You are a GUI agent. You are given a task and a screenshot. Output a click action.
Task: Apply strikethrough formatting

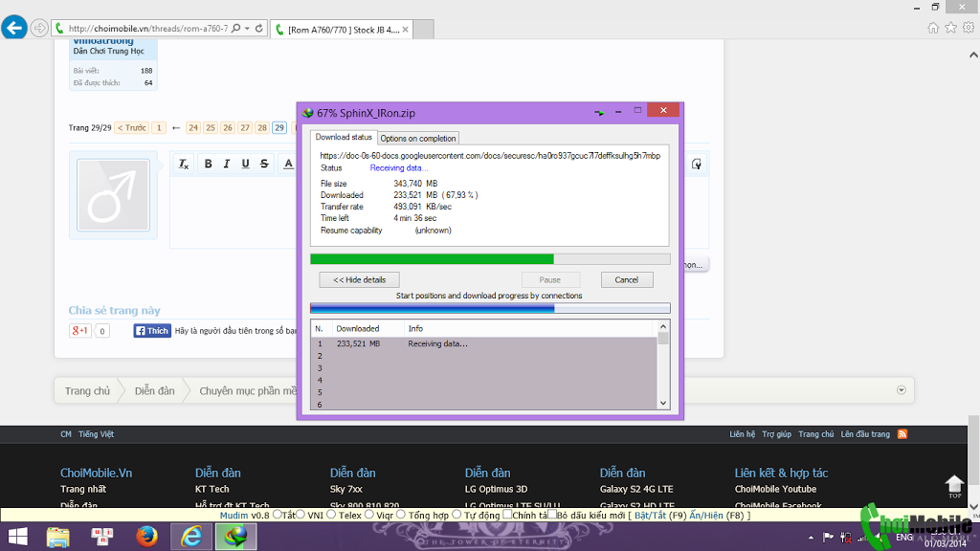(265, 164)
